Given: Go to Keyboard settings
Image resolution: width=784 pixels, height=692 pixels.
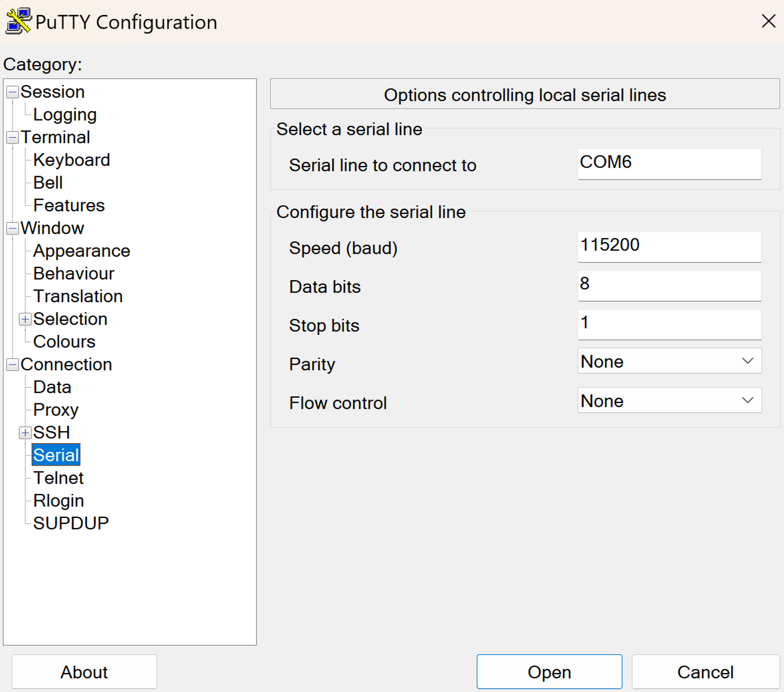Looking at the screenshot, I should pos(71,160).
